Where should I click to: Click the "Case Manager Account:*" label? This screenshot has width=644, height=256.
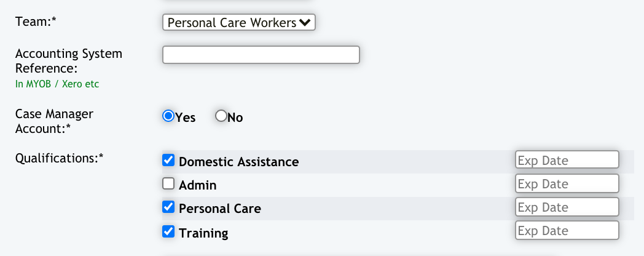click(x=54, y=121)
